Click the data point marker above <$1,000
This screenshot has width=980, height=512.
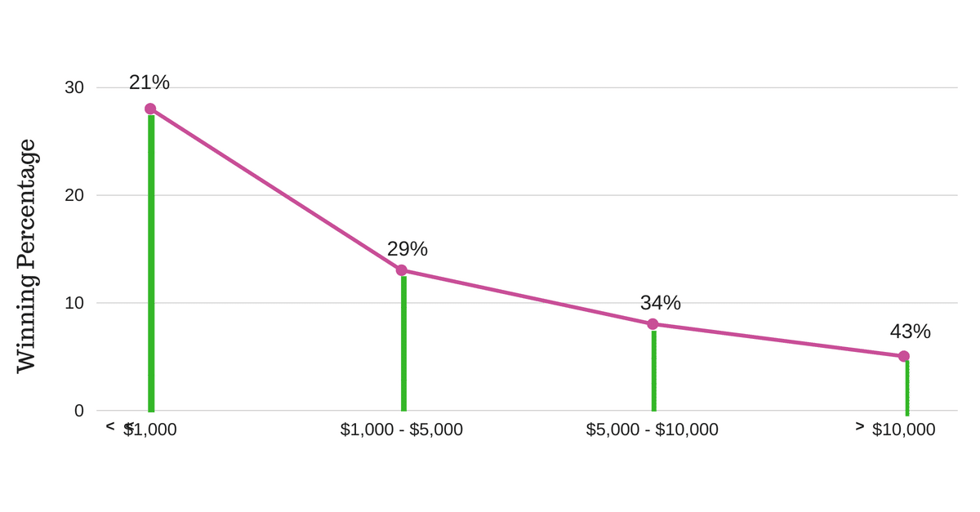point(150,109)
